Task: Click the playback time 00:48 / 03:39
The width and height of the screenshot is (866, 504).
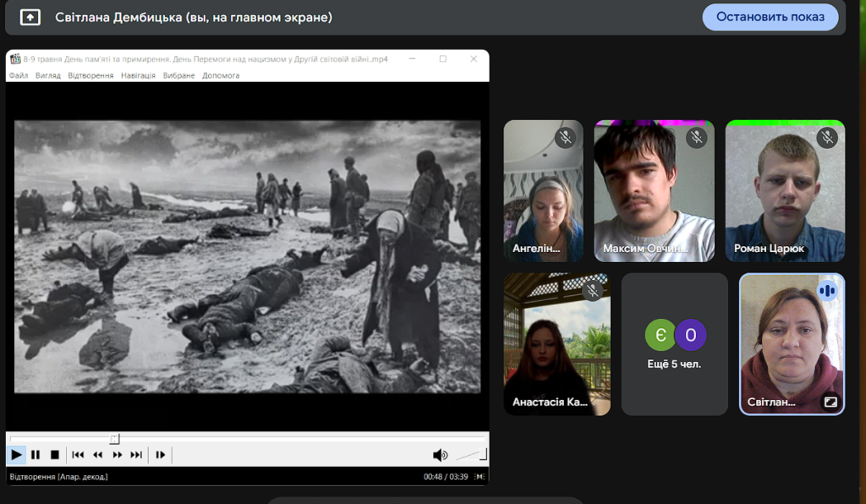Action: tap(446, 476)
